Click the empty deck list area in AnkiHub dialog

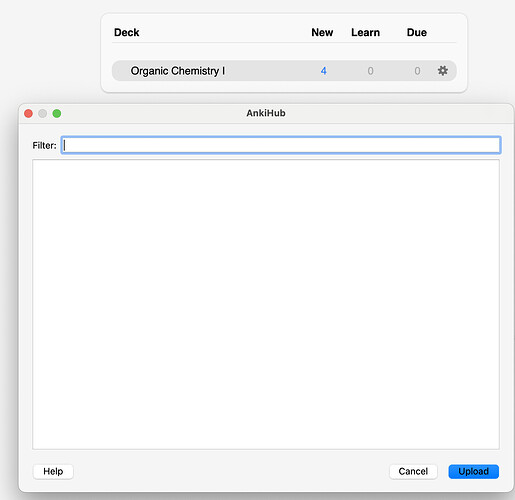pos(266,304)
